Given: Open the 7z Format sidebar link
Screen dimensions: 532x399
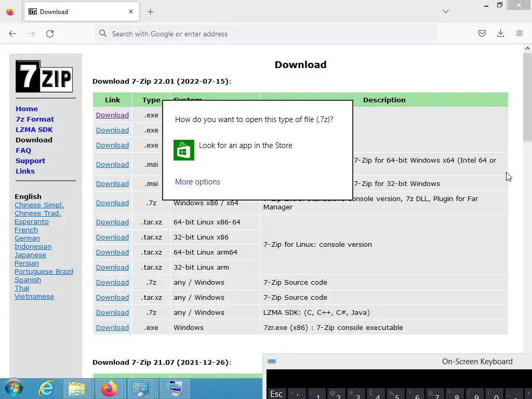Looking at the screenshot, I should [x=35, y=119].
